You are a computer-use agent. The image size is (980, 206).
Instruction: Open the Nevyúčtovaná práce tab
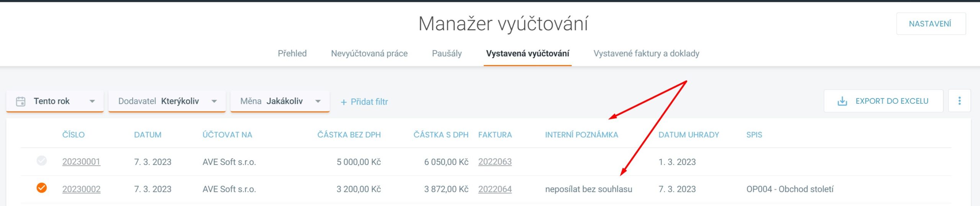pos(369,54)
